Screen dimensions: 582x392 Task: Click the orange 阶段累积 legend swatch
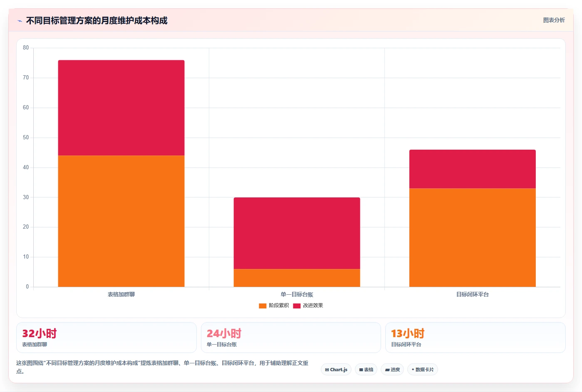[x=263, y=306]
